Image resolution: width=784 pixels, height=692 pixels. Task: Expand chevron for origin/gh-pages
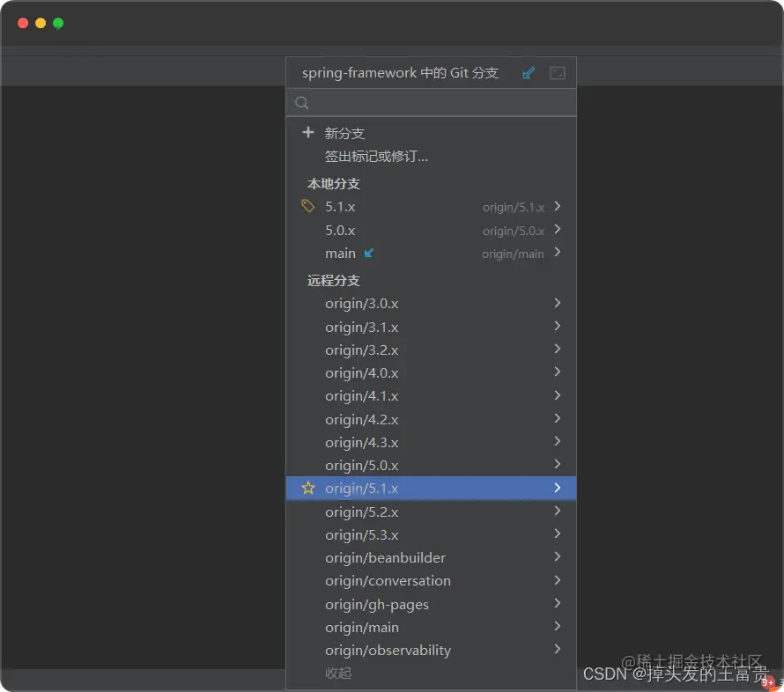tap(558, 603)
